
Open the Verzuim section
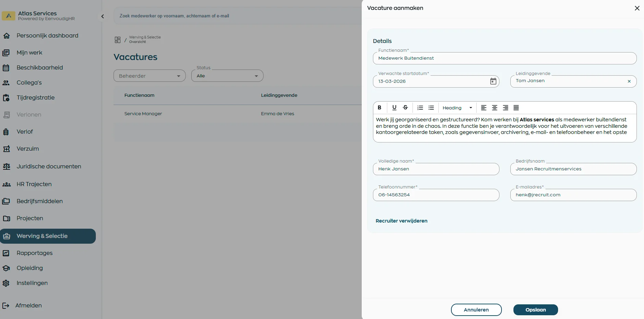point(27,149)
